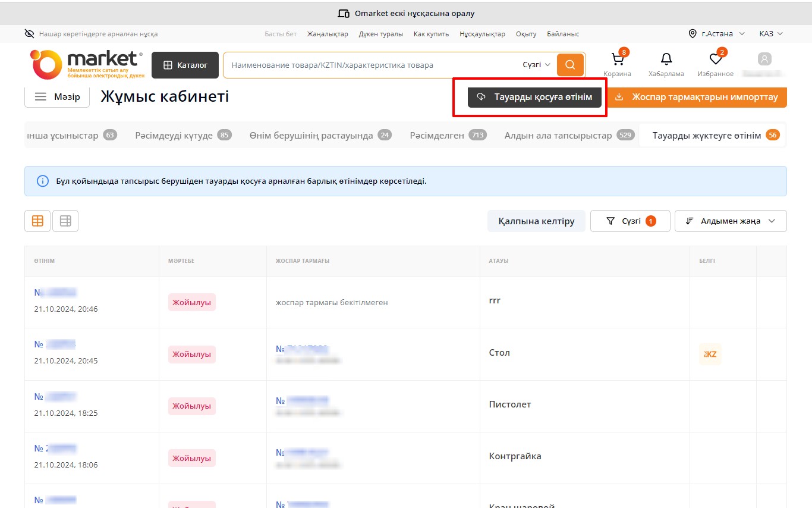Switch to the orange card grid view

37,221
